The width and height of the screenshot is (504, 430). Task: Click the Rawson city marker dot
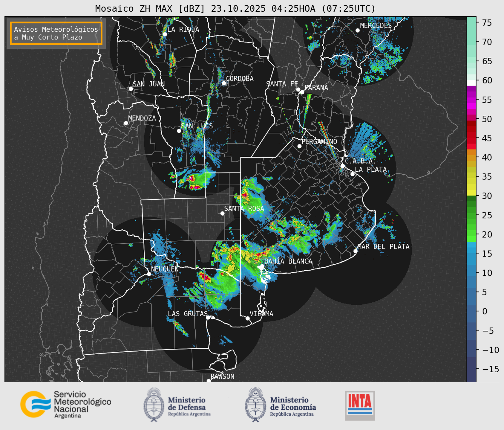coord(209,381)
